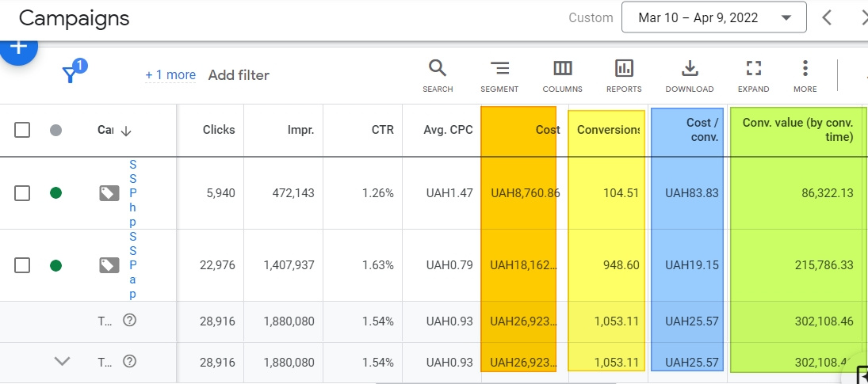Toggle the select-all header checkbox
Image resolution: width=868 pixels, height=384 pixels.
pos(22,130)
